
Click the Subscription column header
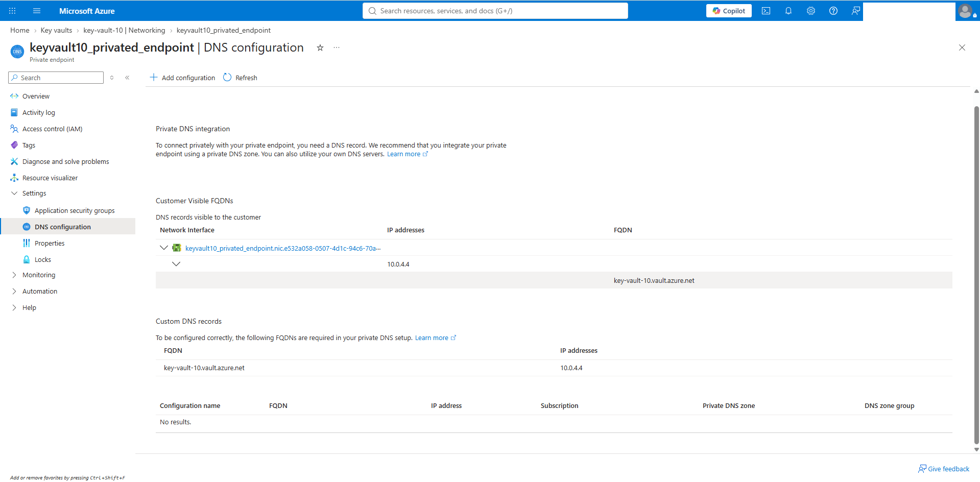(559, 405)
